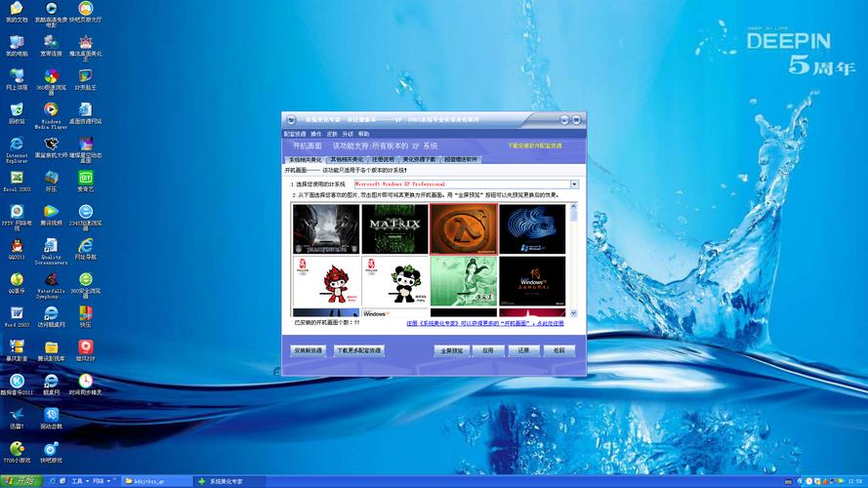Open the 快压 desktop icon
Image resolution: width=868 pixels, height=488 pixels.
[85, 317]
